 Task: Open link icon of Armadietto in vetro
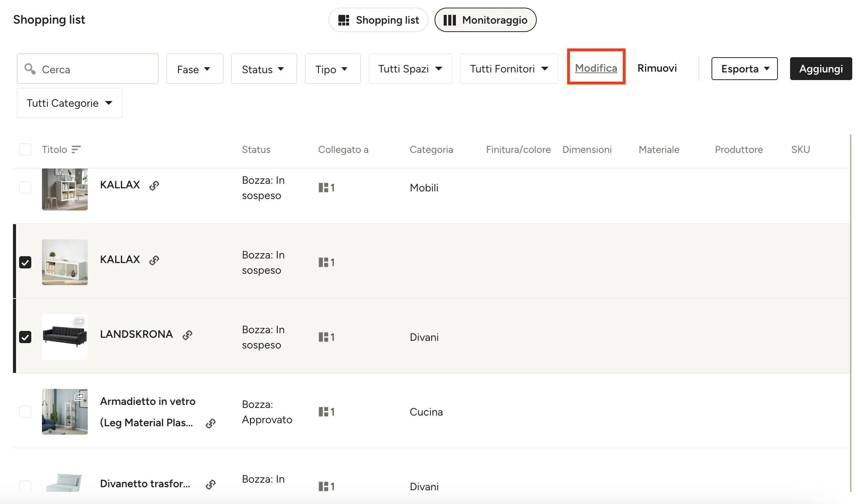(x=211, y=424)
